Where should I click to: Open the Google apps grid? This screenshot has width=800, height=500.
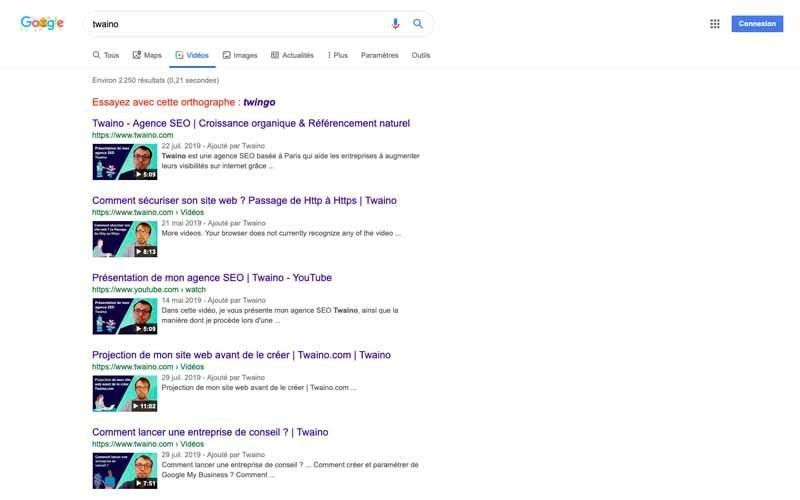(715, 24)
